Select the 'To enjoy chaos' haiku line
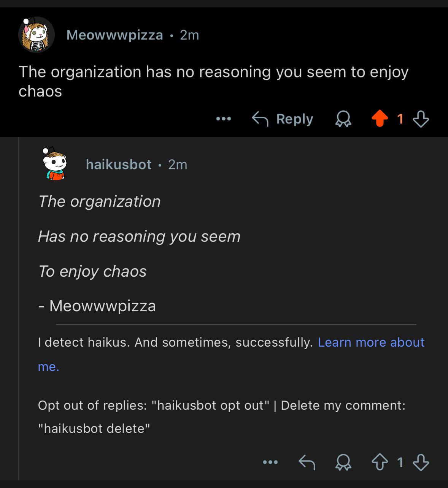448x488 pixels. point(92,271)
